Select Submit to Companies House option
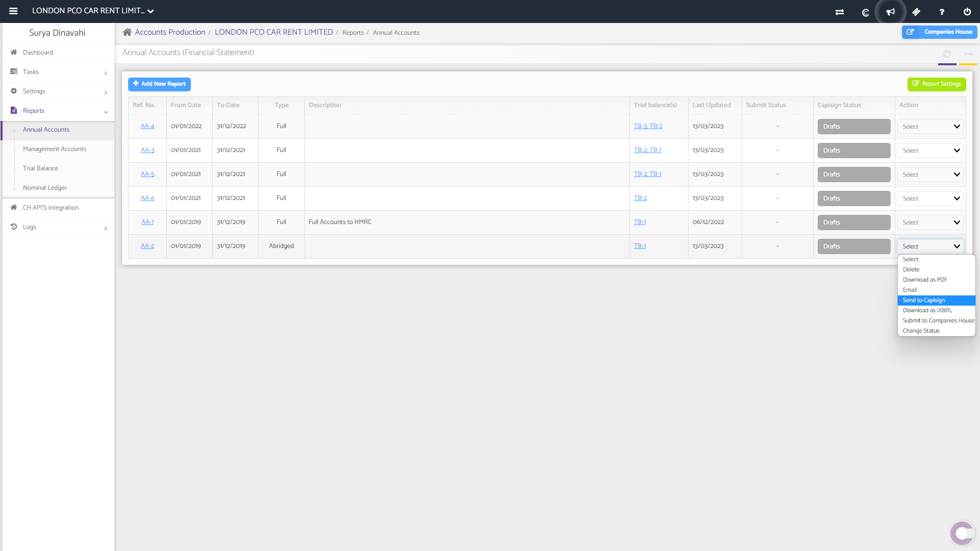Screen dimensions: 980x551 click(x=938, y=320)
